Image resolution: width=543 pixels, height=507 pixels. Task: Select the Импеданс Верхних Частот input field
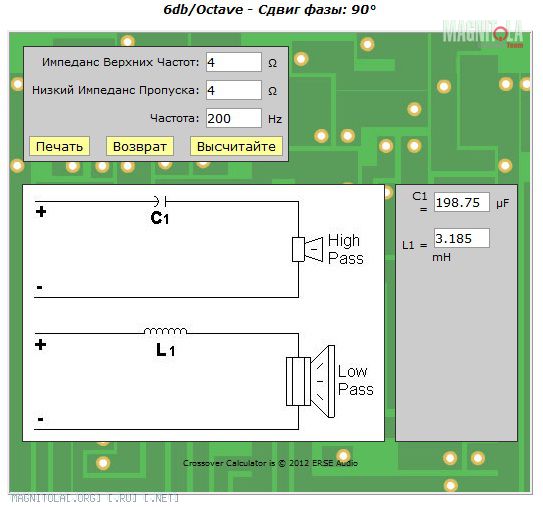[234, 62]
